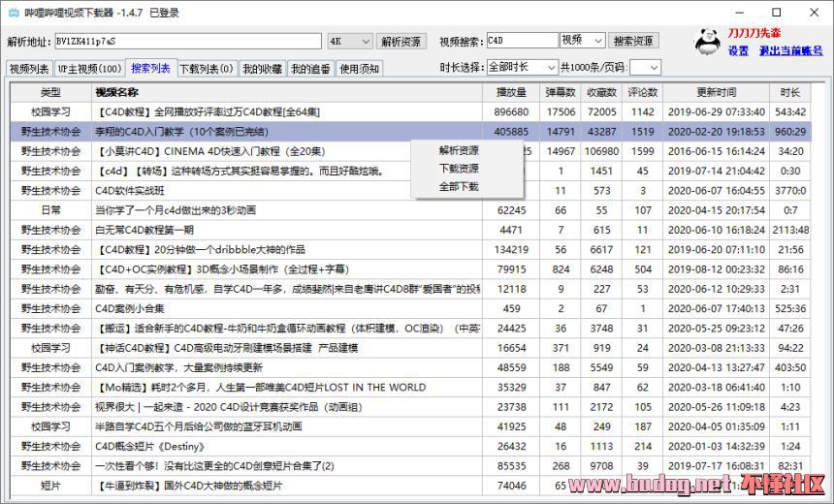The width and height of the screenshot is (834, 504).
Task: Select row 【Mo精选】LOST IN THE WORLD
Action: point(410,388)
